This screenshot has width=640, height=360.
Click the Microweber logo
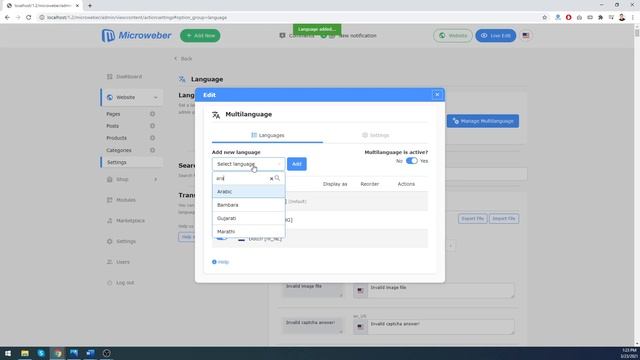click(136, 36)
